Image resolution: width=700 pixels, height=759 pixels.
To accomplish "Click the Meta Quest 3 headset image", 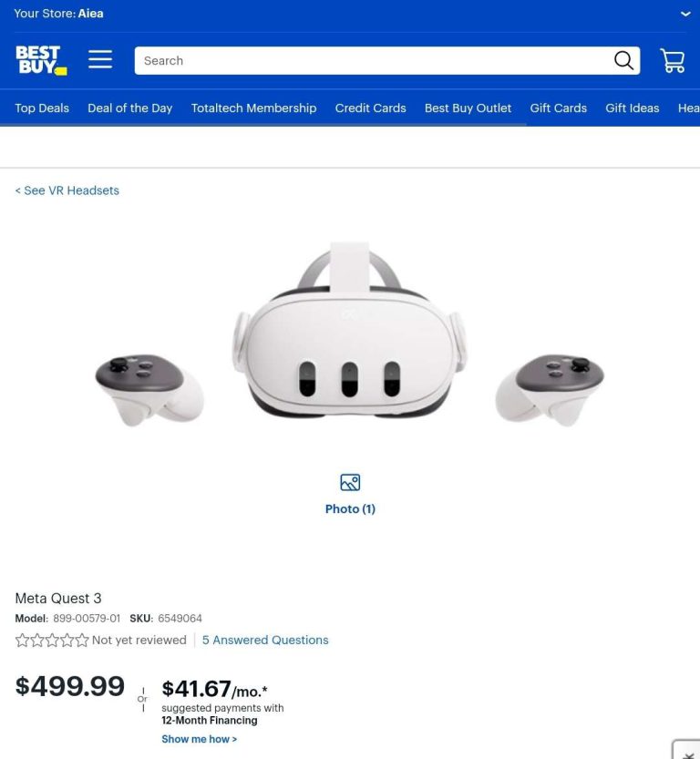I will [x=349, y=334].
